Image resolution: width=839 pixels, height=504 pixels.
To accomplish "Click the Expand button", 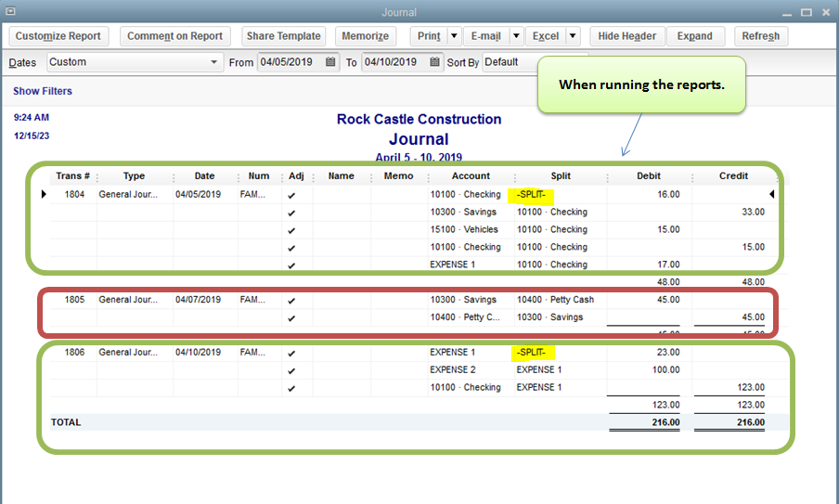I will pos(695,36).
